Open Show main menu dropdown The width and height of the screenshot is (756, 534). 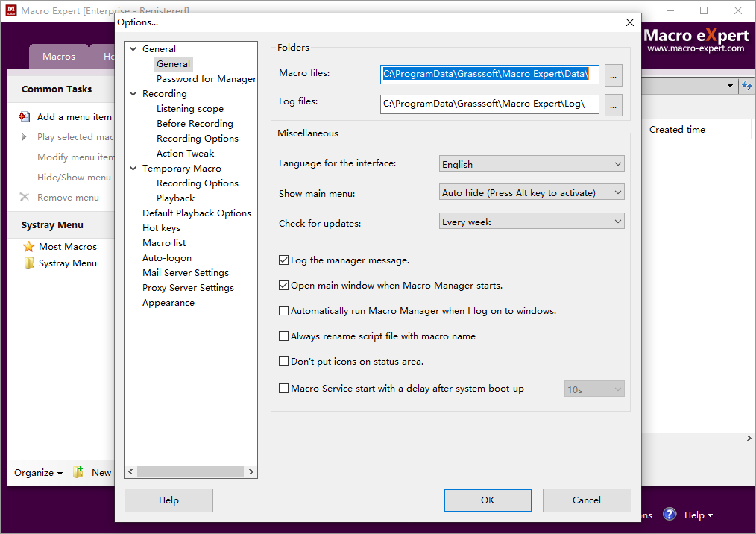coord(532,192)
